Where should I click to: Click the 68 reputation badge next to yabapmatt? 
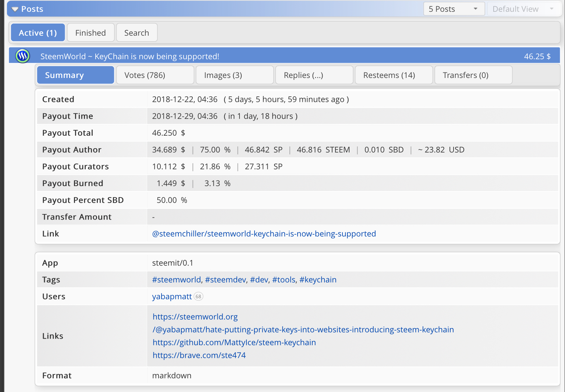[x=198, y=296]
